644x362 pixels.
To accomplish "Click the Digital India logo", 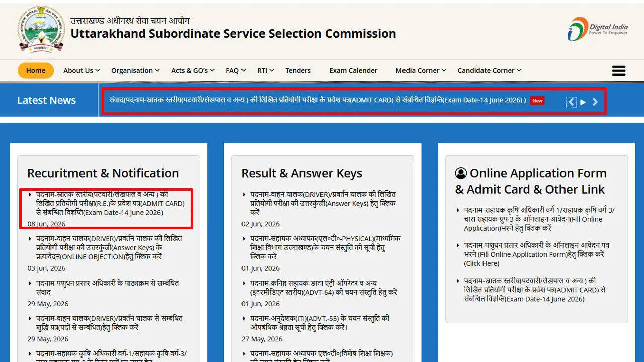I will [x=598, y=29].
